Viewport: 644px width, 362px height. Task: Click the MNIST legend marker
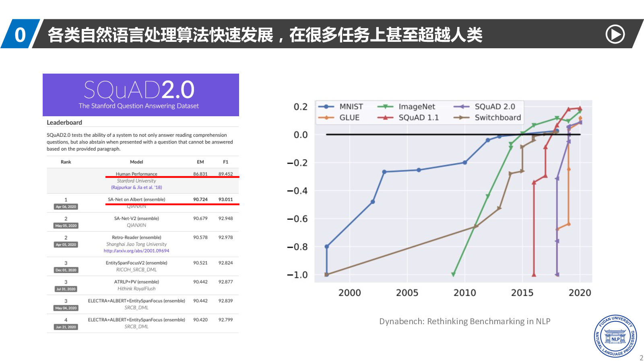326,107
